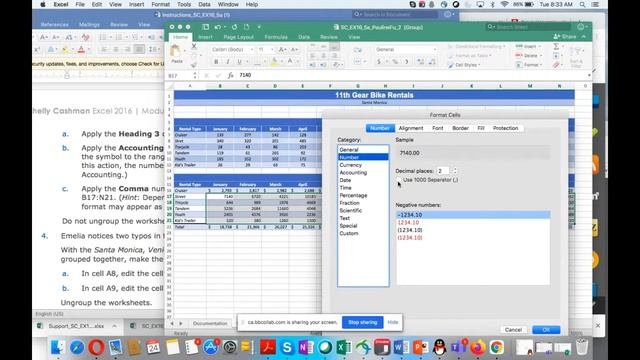Open Firefox from the Dock
Screen dimensions: 640x360
point(478,347)
